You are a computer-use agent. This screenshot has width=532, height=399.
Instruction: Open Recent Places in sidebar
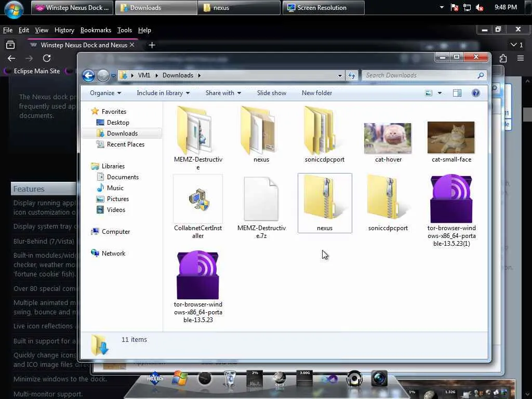[126, 144]
